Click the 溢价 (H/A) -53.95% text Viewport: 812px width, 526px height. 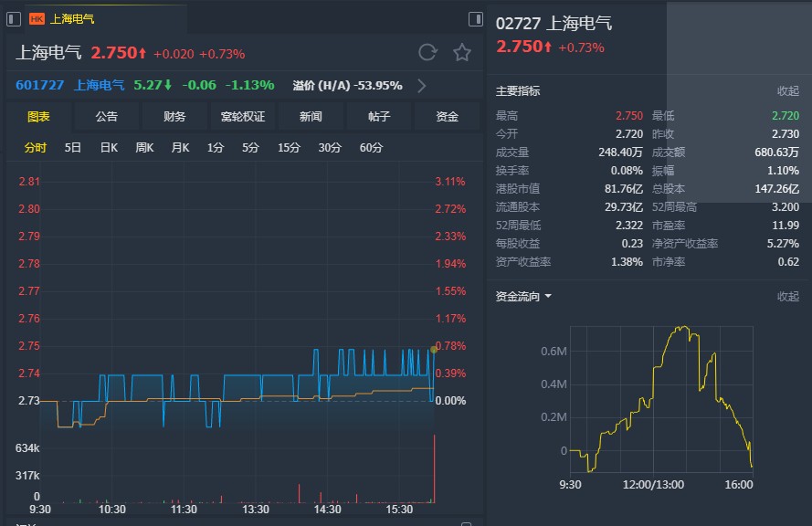[347, 86]
